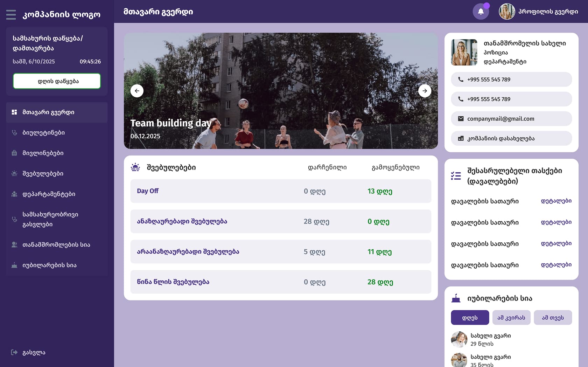Click the კომპანიის დასახელება card icon

(x=461, y=138)
